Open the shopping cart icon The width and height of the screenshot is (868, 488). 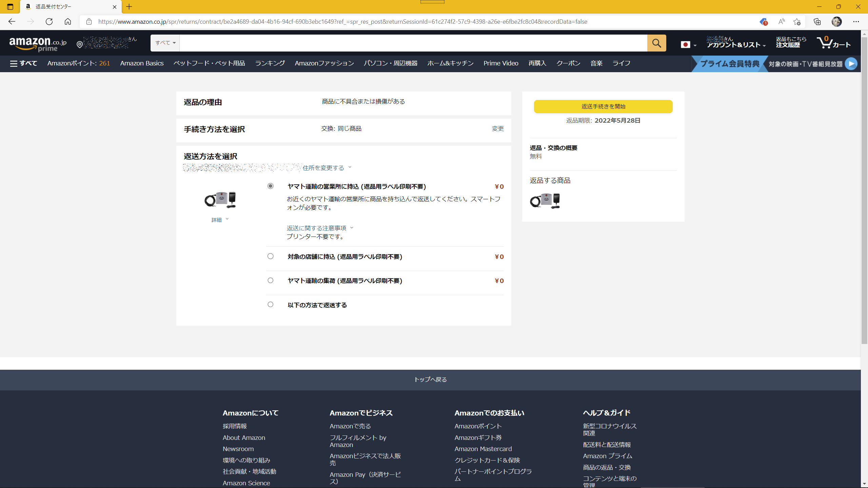point(834,43)
